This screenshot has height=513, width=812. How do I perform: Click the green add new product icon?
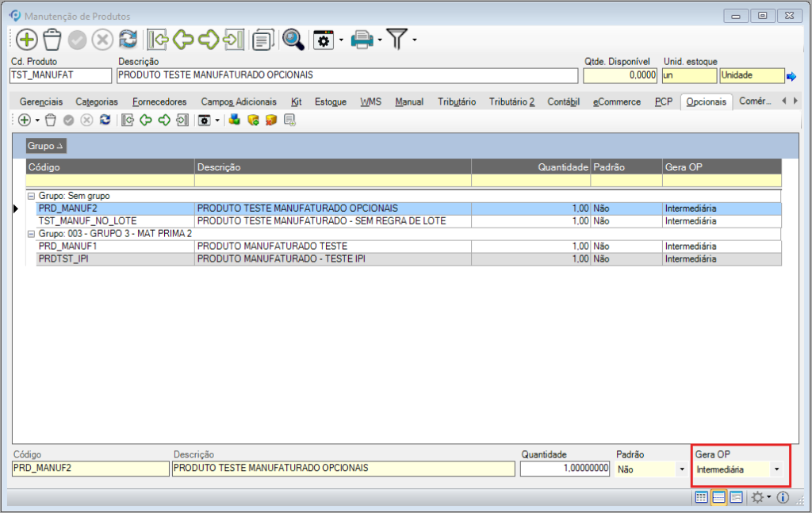[27, 40]
